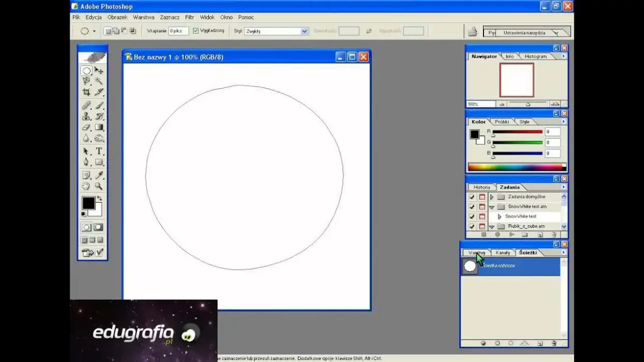The height and width of the screenshot is (362, 644).
Task: Expand the Zadania domyślne folder
Action: coord(492,197)
